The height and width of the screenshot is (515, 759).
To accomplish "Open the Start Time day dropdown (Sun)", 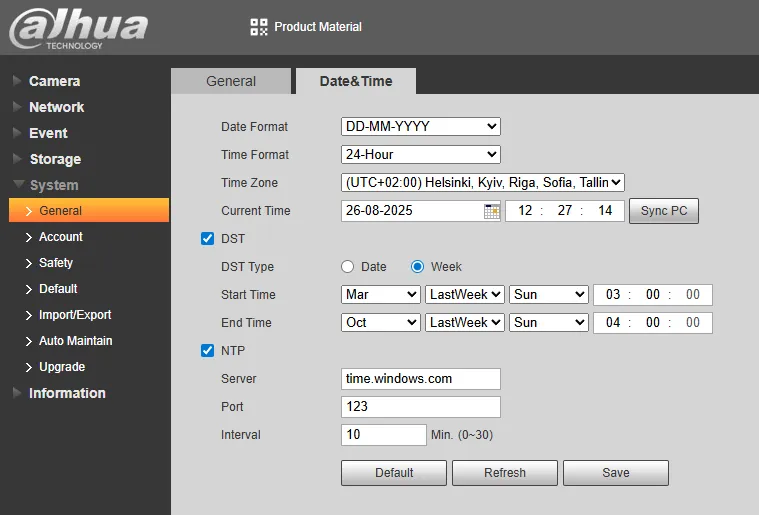I will 549,294.
